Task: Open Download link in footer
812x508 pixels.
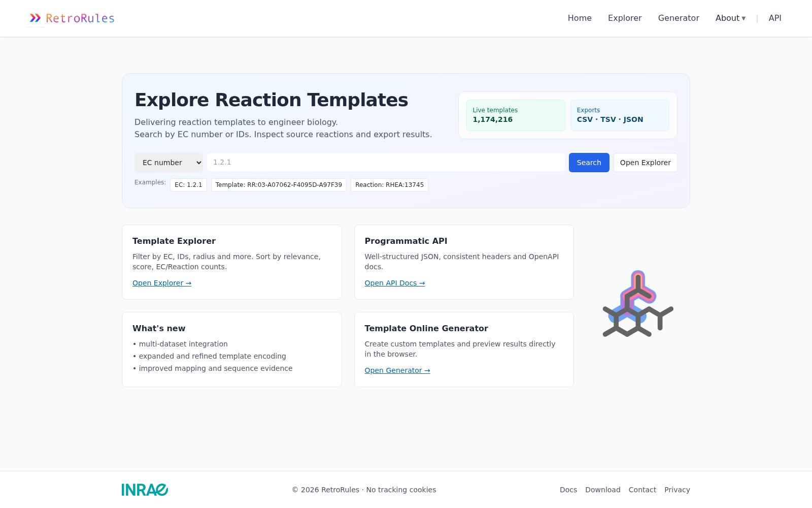Action: coord(603,490)
